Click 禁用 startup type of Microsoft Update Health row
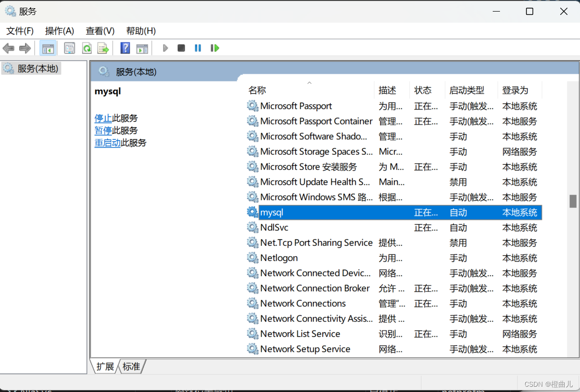The width and height of the screenshot is (580, 392). tap(459, 182)
